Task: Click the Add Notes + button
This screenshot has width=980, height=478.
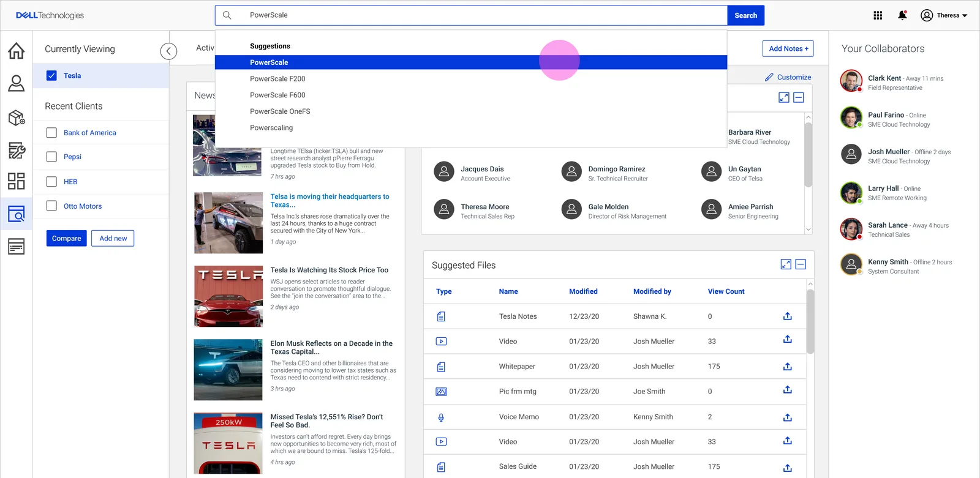Action: [788, 48]
